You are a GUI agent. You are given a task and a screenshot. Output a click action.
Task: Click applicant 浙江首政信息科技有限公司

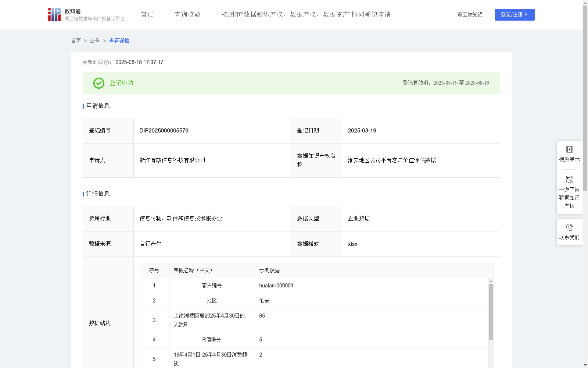click(x=172, y=160)
